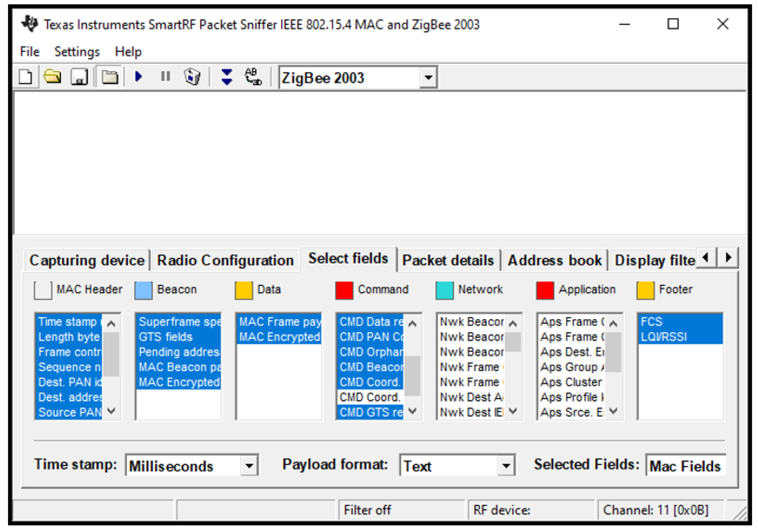Select LQI/RSSI in the Footer list
758x532 pixels.
pos(664,337)
